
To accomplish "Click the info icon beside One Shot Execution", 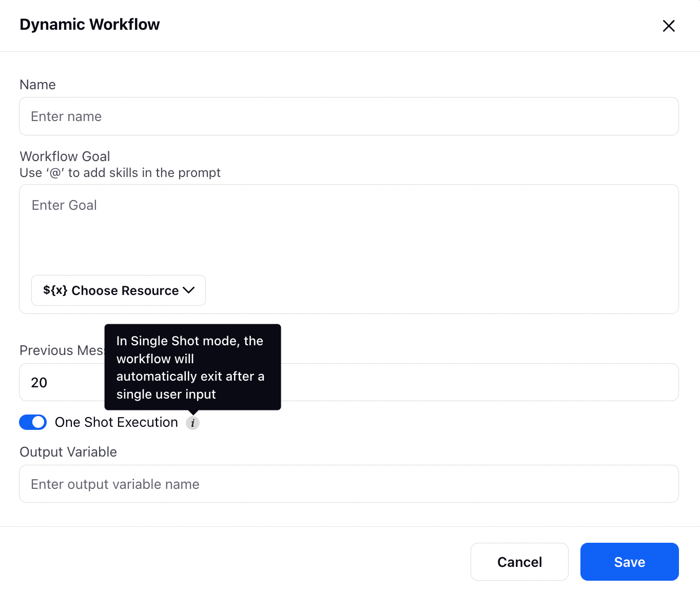I will pyautogui.click(x=192, y=423).
